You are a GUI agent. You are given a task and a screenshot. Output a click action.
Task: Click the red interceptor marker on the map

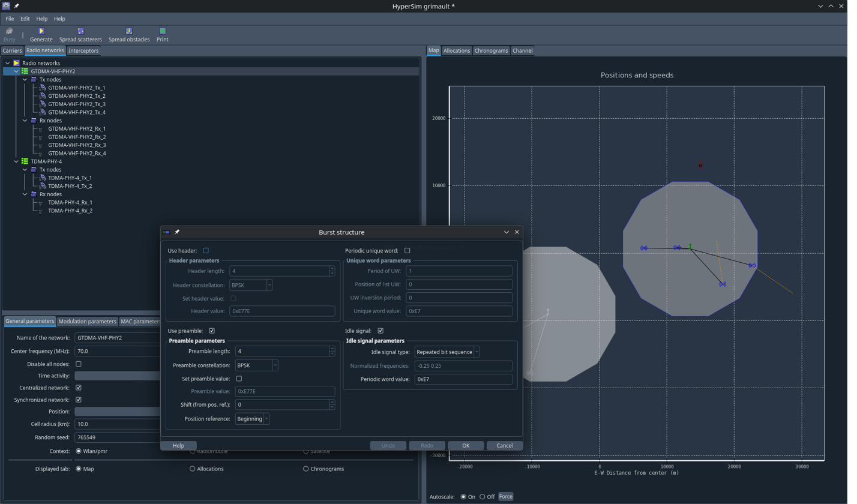tap(700, 166)
